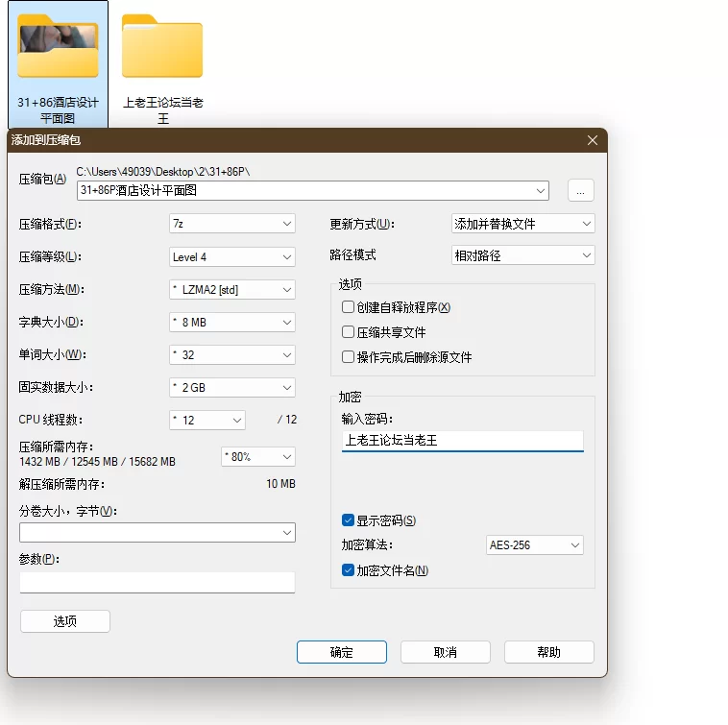Open the 字典大小 8 MB dropdown
This screenshot has width=728, height=725.
[232, 322]
